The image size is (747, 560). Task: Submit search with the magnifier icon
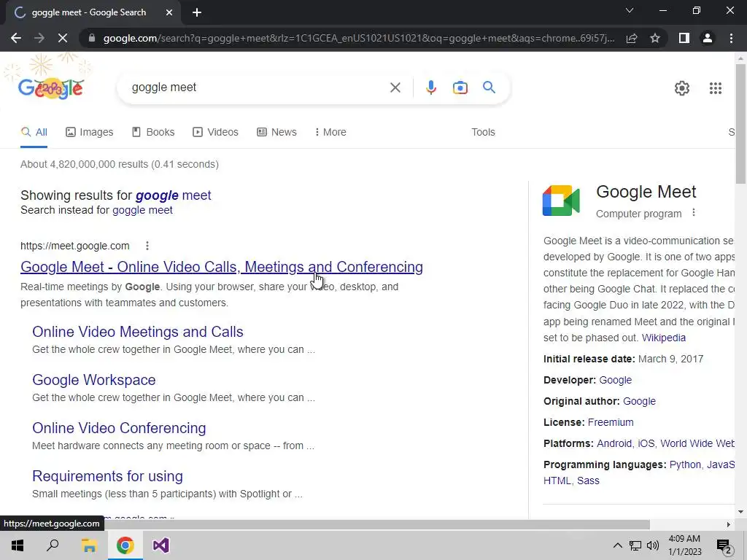pyautogui.click(x=489, y=87)
